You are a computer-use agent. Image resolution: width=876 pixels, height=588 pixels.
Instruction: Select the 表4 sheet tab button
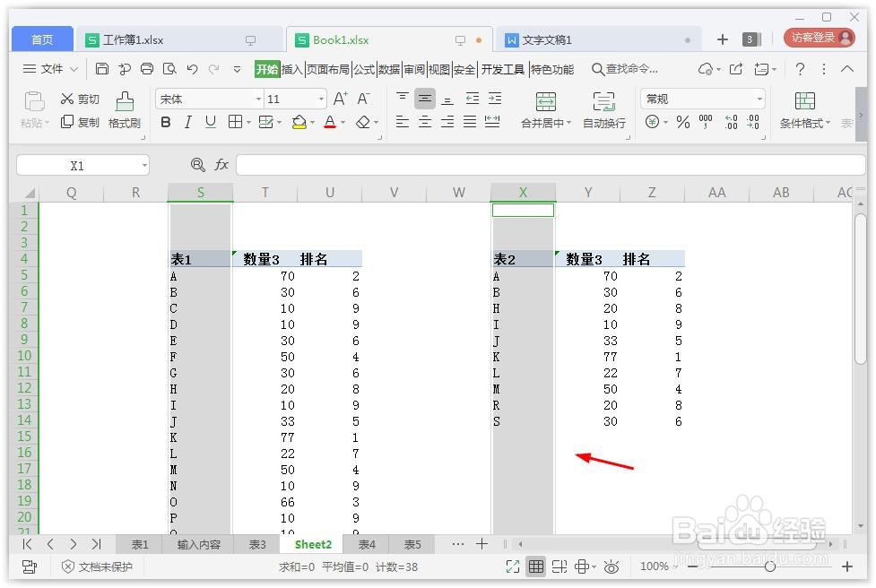(367, 544)
